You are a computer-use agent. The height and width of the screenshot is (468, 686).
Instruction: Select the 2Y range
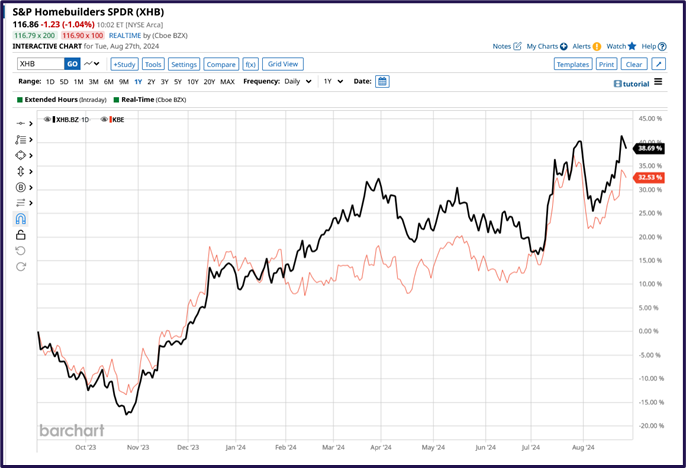click(x=151, y=82)
